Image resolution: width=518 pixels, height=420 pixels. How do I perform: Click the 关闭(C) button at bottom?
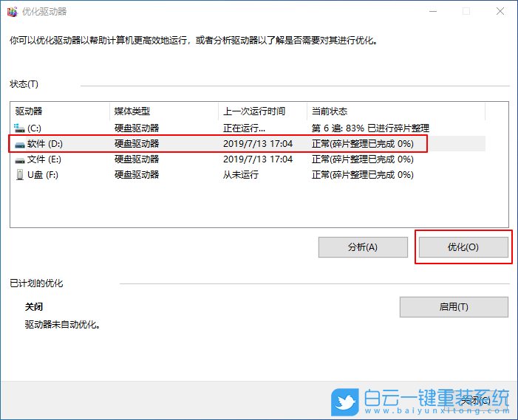coord(476,401)
